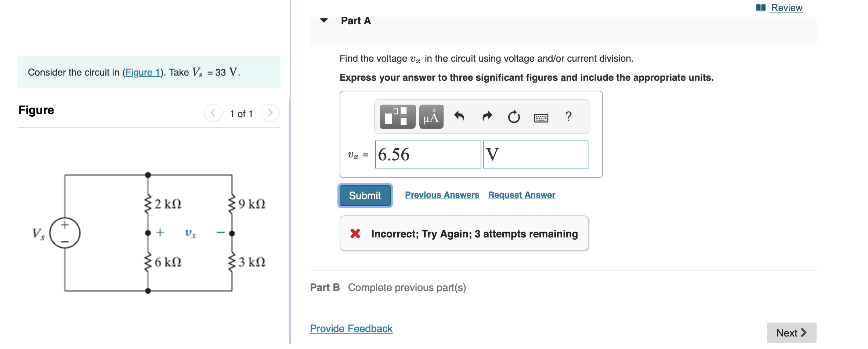Click the red incorrect X icon
The image size is (868, 349).
(355, 233)
